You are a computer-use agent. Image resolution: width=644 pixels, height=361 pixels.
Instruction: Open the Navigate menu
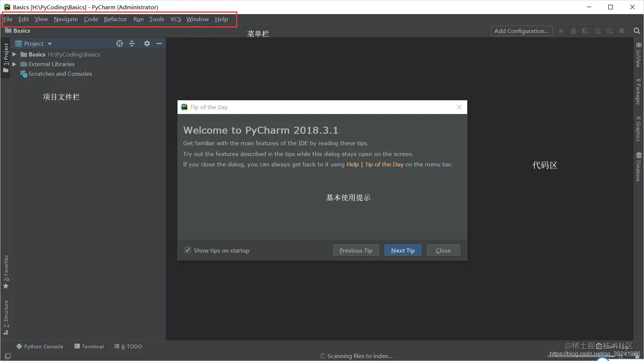[66, 19]
